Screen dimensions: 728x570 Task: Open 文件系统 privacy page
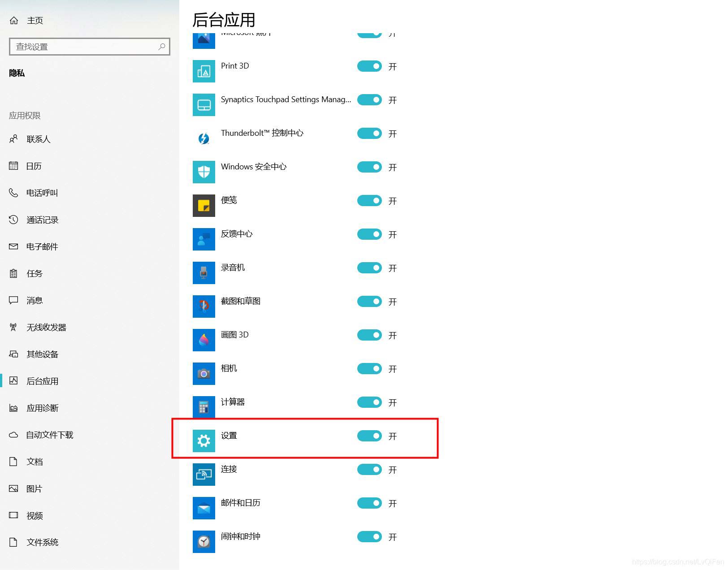(x=90, y=543)
